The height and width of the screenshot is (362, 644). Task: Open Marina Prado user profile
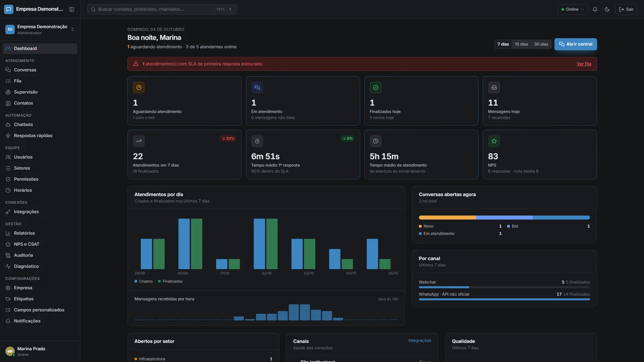point(40,352)
